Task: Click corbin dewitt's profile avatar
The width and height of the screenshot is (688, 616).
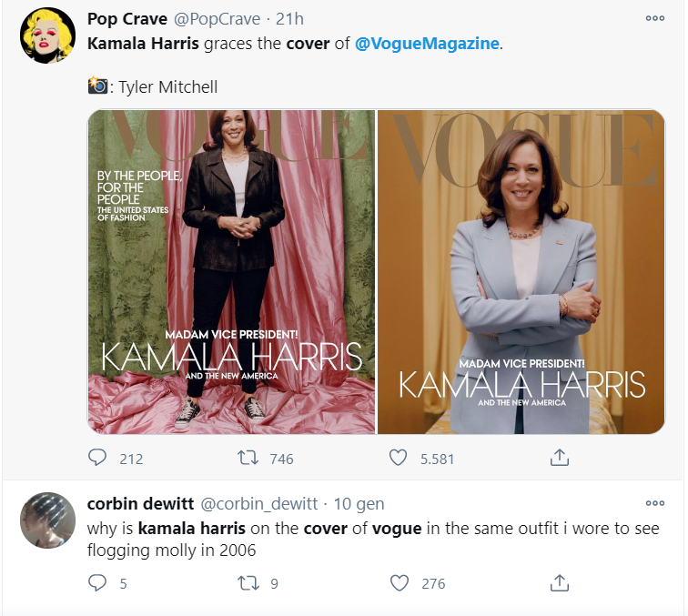Action: (47, 520)
